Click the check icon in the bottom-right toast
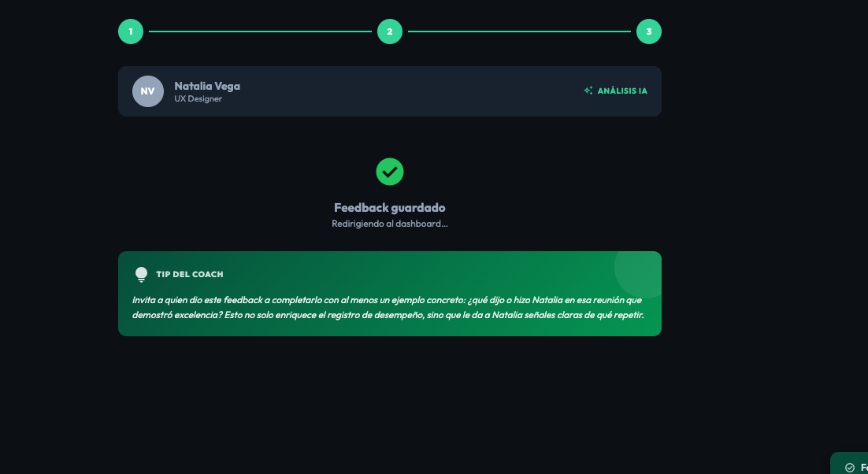Image resolution: width=868 pixels, height=474 pixels. pyautogui.click(x=849, y=468)
